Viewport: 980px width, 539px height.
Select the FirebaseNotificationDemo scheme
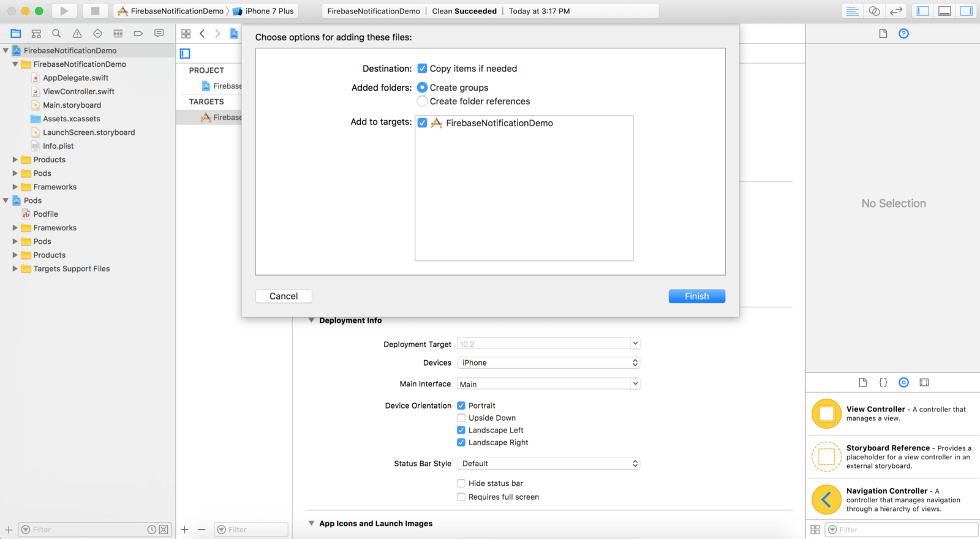click(x=171, y=11)
